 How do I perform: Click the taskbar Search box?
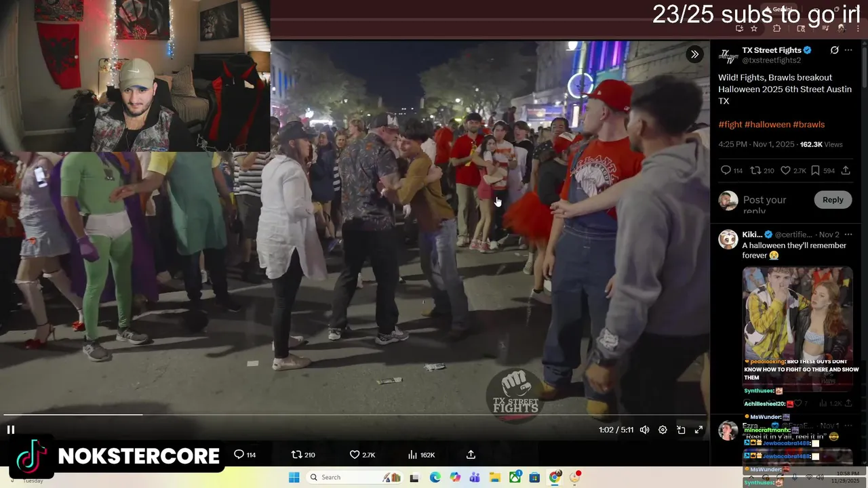point(353,477)
